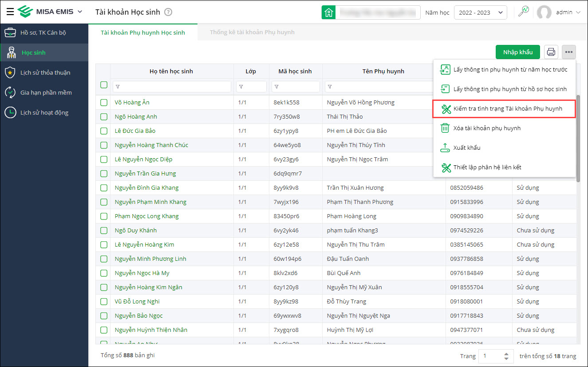Click the Nhập khẩu button
The width and height of the screenshot is (588, 367).
tap(517, 52)
